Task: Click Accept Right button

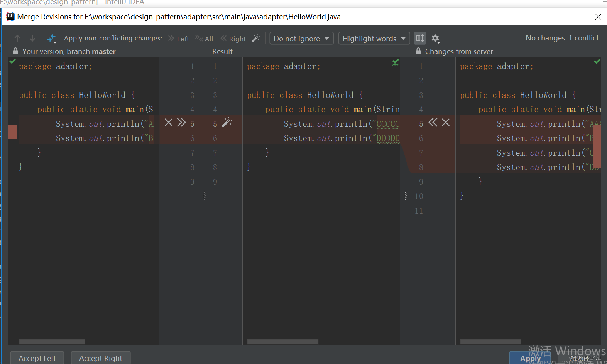Action: click(101, 358)
